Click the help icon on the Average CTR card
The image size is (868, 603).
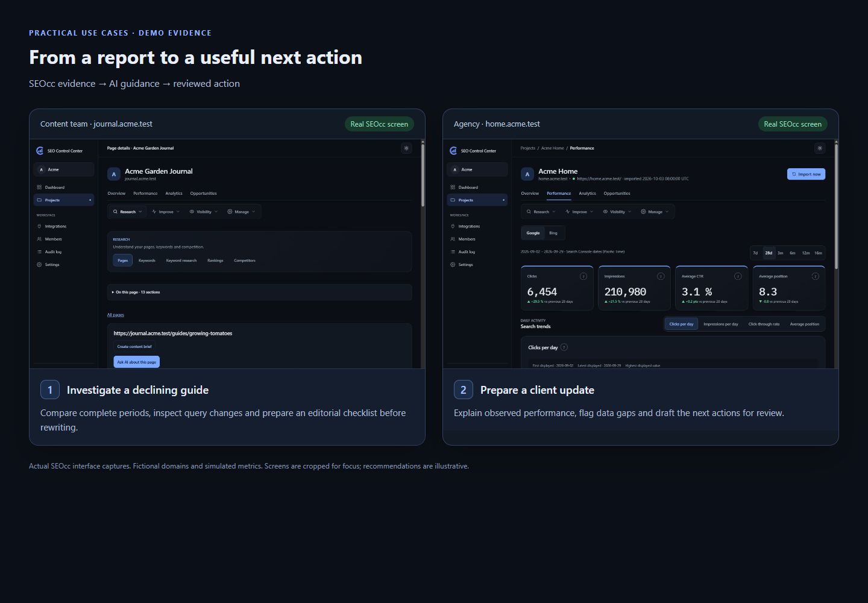coord(738,276)
